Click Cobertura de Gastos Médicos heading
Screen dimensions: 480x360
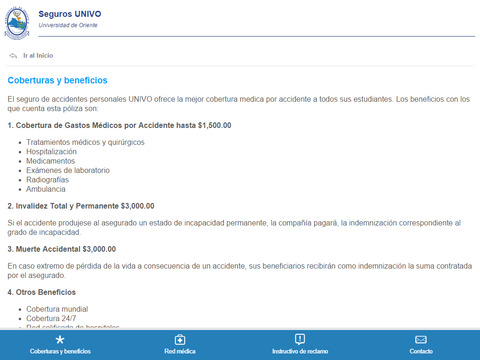pyautogui.click(x=119, y=125)
